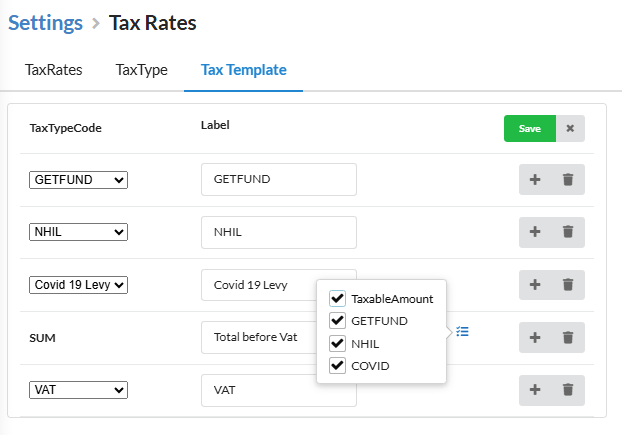This screenshot has width=622, height=435.
Task: Click the VAT label input field
Action: 278,390
